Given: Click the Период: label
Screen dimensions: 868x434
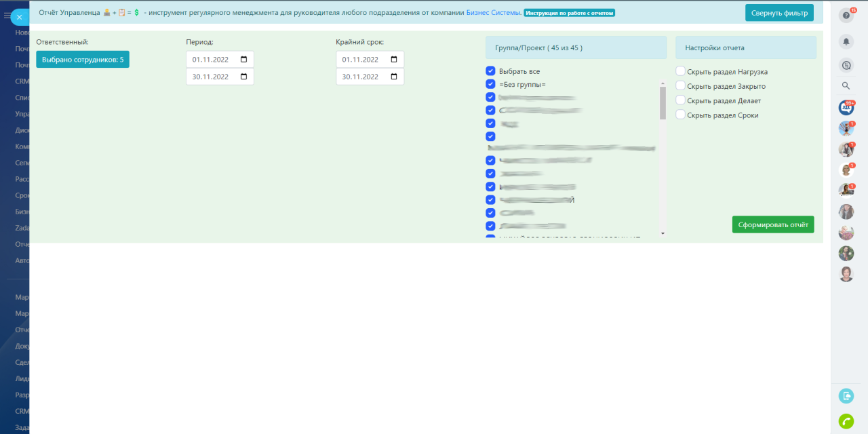Looking at the screenshot, I should click(x=200, y=42).
